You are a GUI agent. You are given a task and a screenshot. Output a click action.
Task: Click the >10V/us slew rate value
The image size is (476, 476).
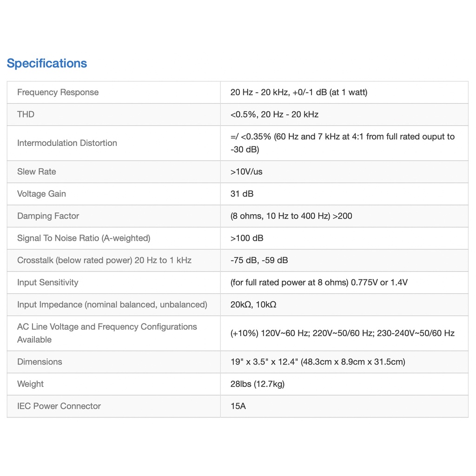pos(246,172)
